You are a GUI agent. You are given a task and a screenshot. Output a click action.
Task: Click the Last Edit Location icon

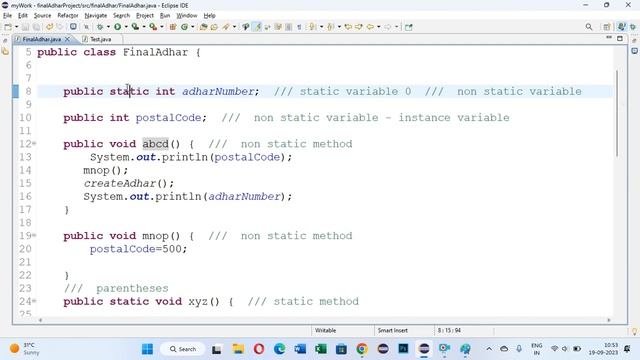348,27
